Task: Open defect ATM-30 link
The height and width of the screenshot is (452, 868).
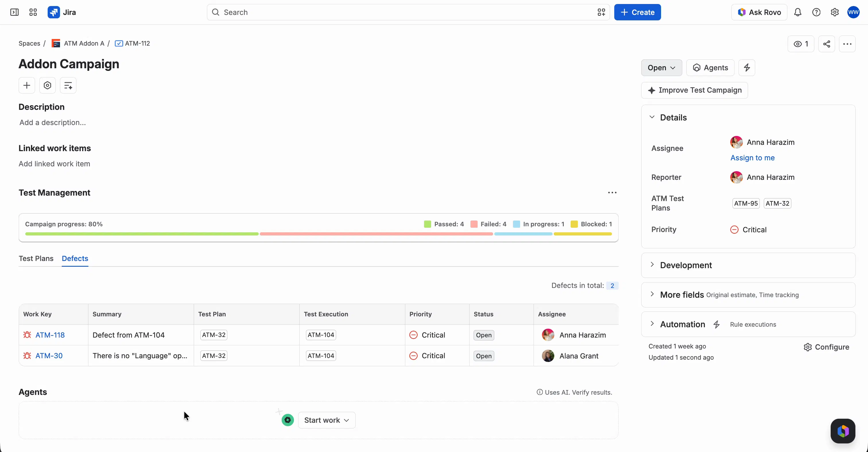Action: (49, 356)
